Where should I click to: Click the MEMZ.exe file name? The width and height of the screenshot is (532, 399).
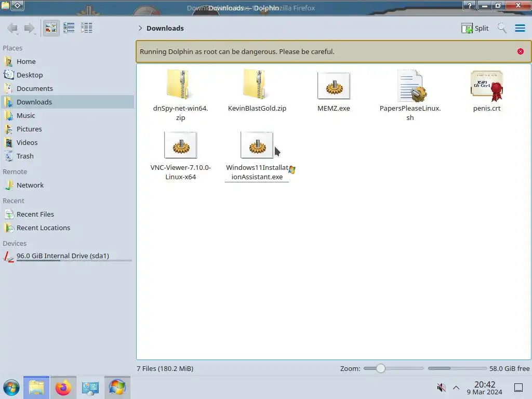point(334,108)
